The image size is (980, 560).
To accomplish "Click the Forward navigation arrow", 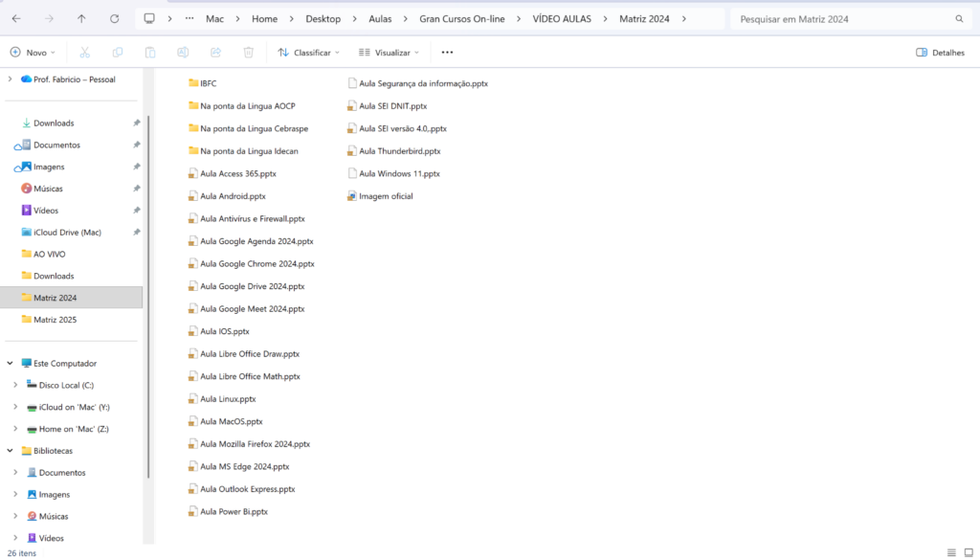I will click(x=49, y=19).
